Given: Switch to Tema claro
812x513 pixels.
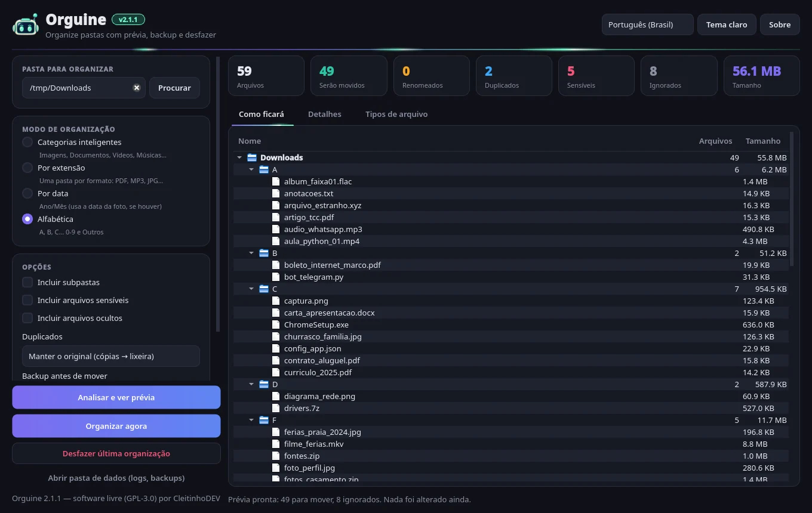Looking at the screenshot, I should click(x=727, y=24).
